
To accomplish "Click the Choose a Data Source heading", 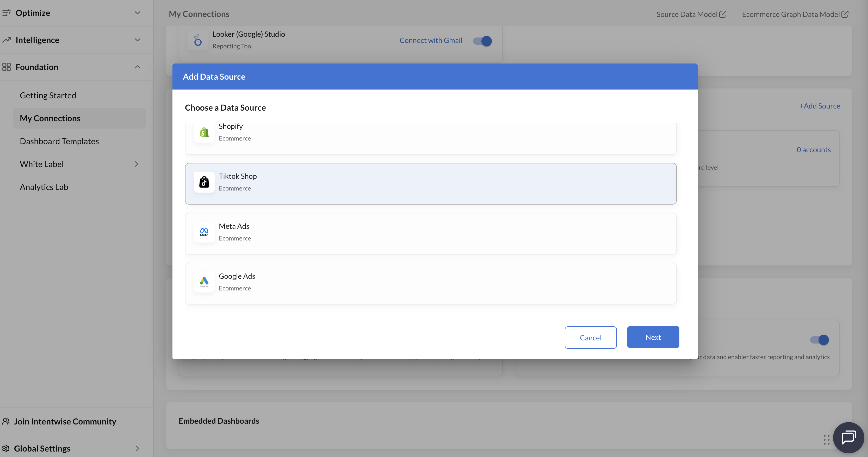I will point(225,107).
